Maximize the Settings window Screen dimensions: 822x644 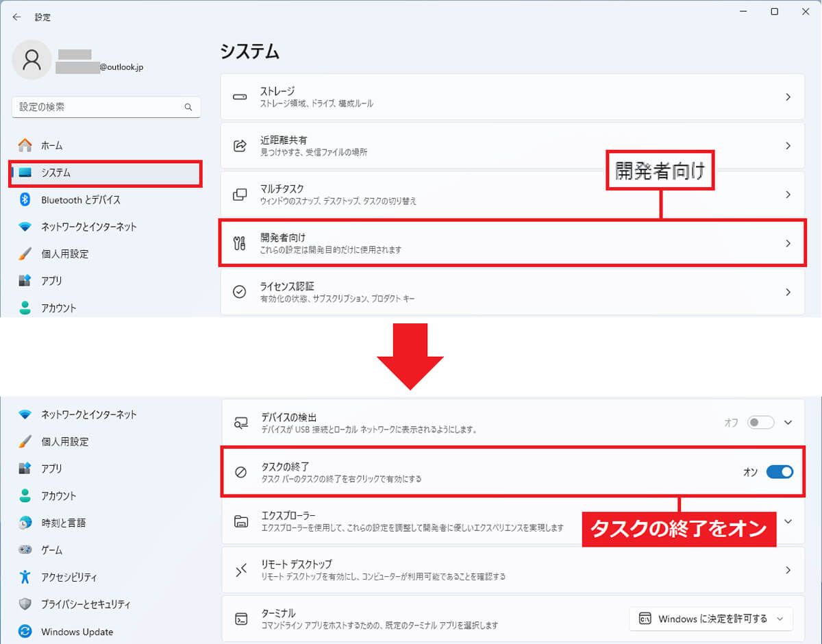point(774,12)
